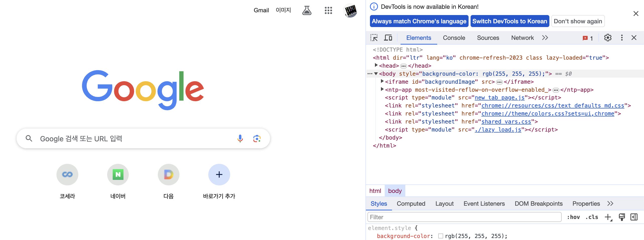Screen dimensions: 644x240
Task: Open the Google account profile picture
Action: coord(351,11)
